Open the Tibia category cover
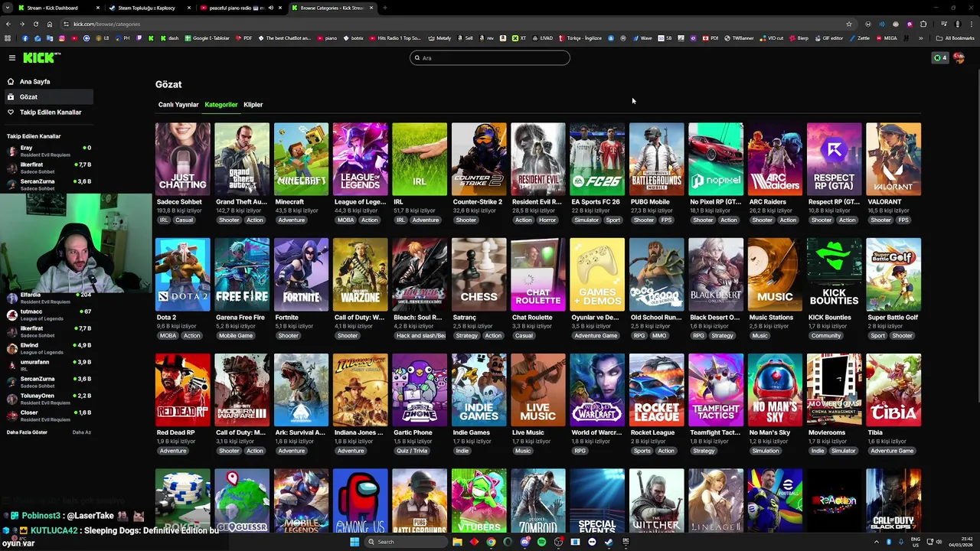980x551 pixels. pos(893,390)
